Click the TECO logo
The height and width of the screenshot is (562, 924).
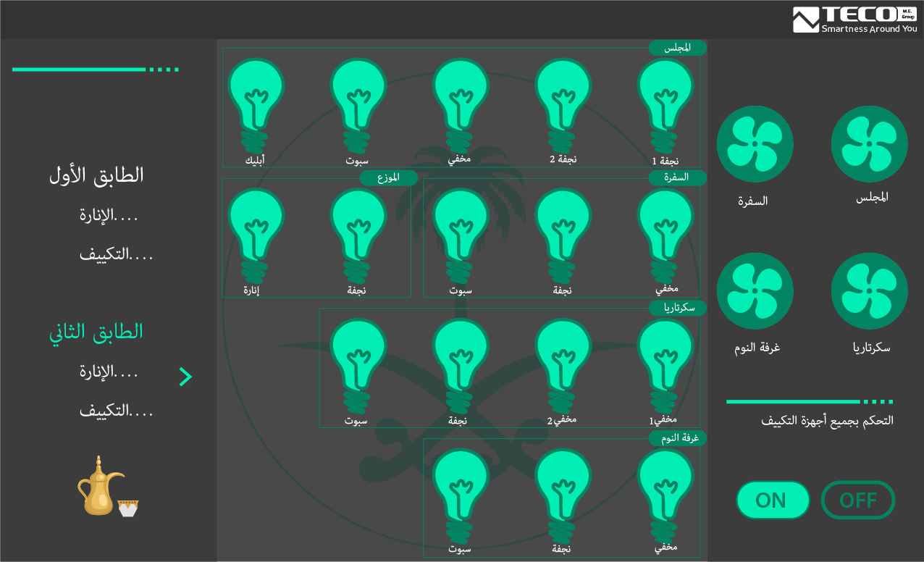[x=854, y=20]
